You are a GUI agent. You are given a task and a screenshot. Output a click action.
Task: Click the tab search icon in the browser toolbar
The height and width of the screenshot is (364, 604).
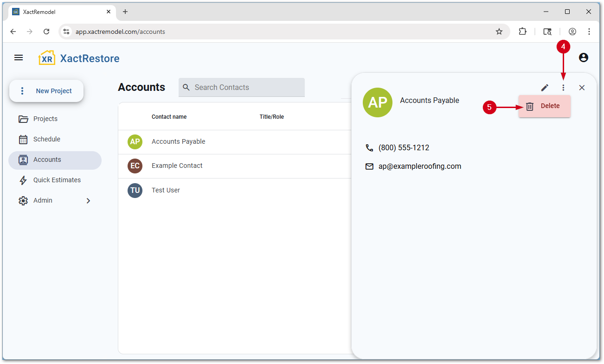pos(547,32)
